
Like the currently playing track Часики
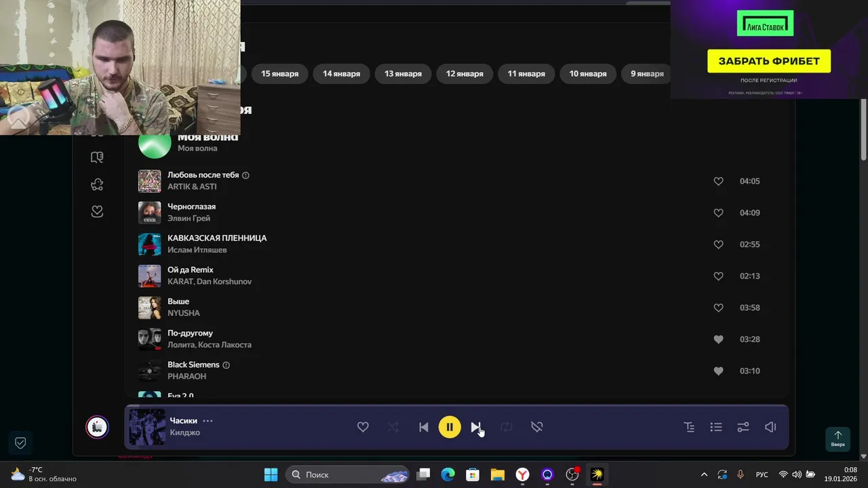click(x=363, y=427)
